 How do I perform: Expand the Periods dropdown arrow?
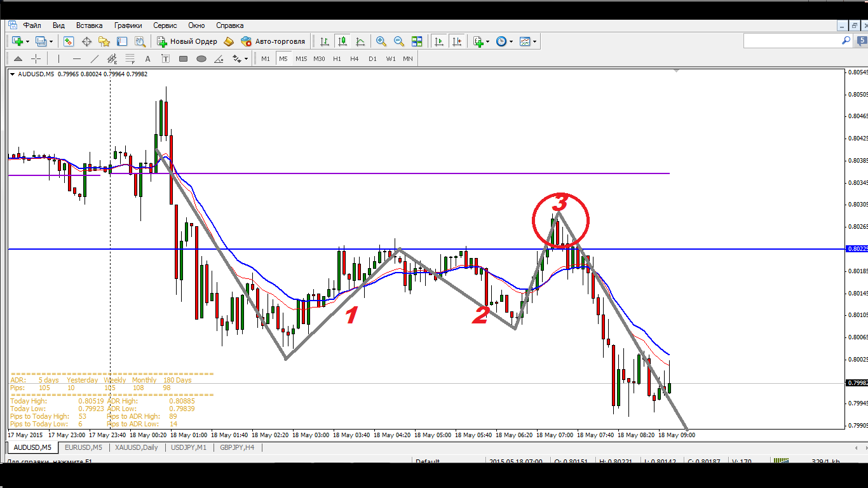(x=512, y=42)
